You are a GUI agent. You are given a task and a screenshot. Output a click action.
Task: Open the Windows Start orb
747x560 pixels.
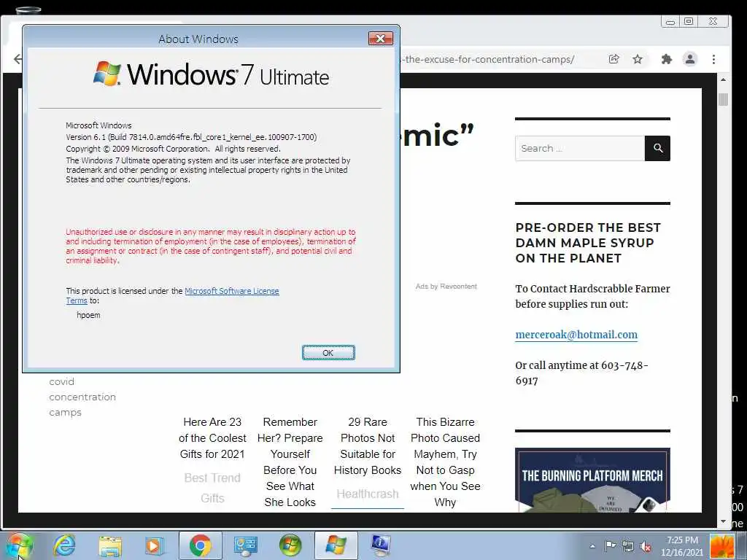tap(19, 545)
